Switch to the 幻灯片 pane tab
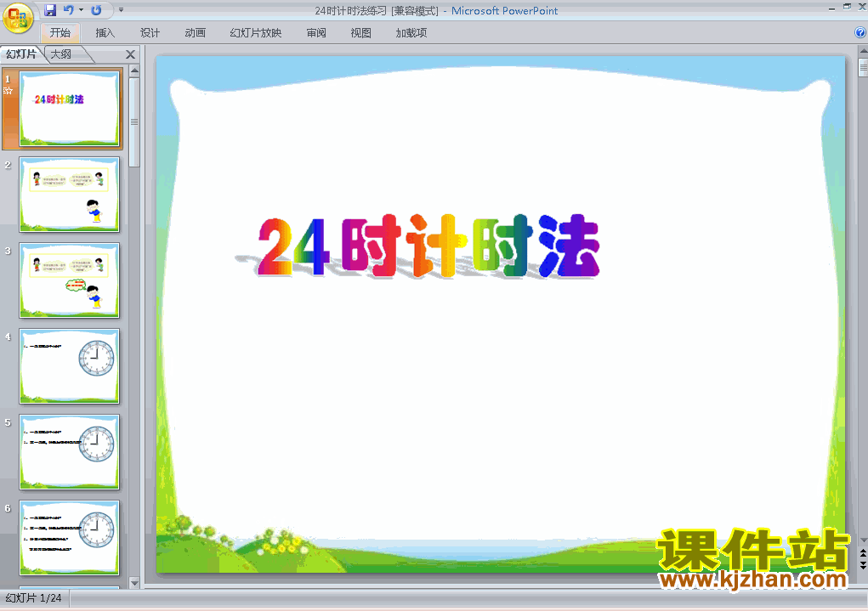This screenshot has height=611, width=868. click(x=21, y=54)
